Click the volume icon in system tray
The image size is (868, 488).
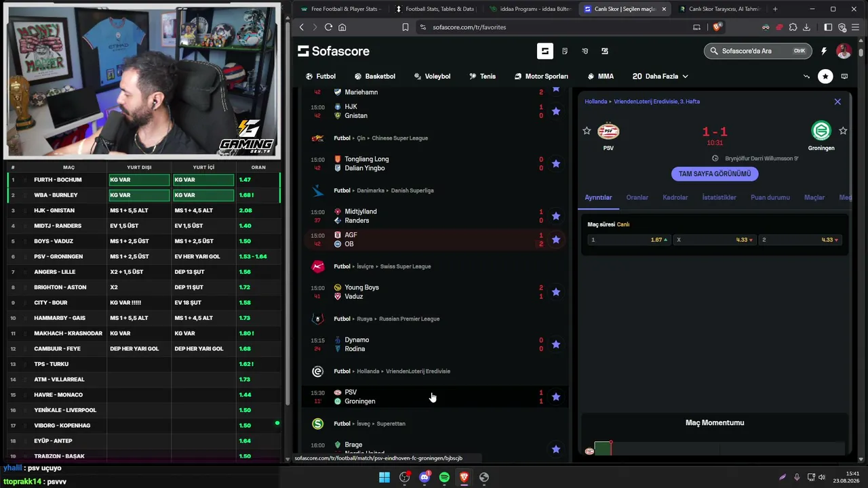coord(821,477)
